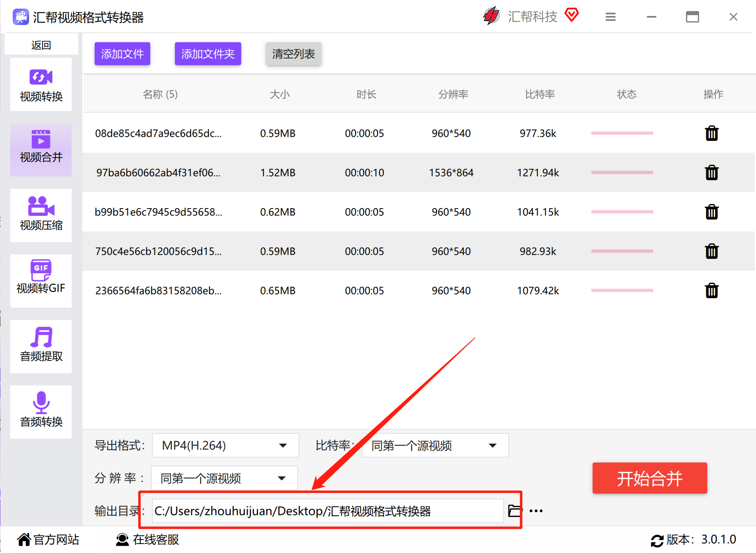Click progress bar of 97ba6b60662ab4f31ef06 row

622,172
